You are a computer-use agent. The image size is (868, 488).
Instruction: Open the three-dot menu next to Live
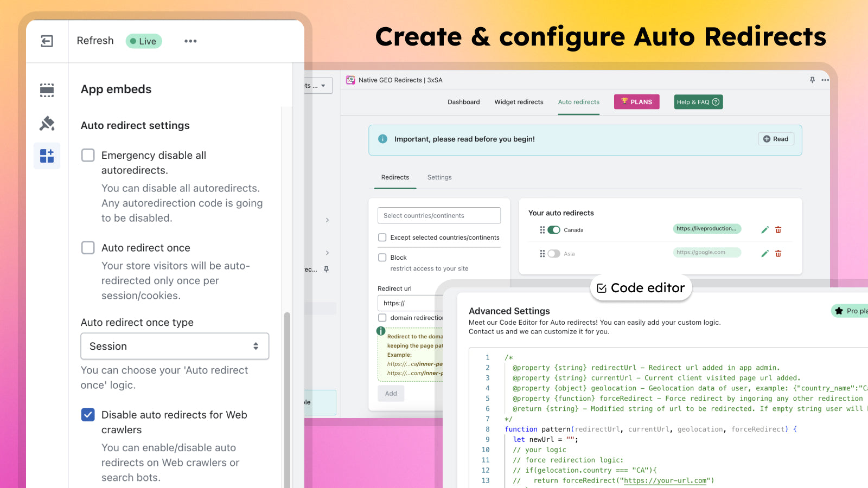[190, 41]
